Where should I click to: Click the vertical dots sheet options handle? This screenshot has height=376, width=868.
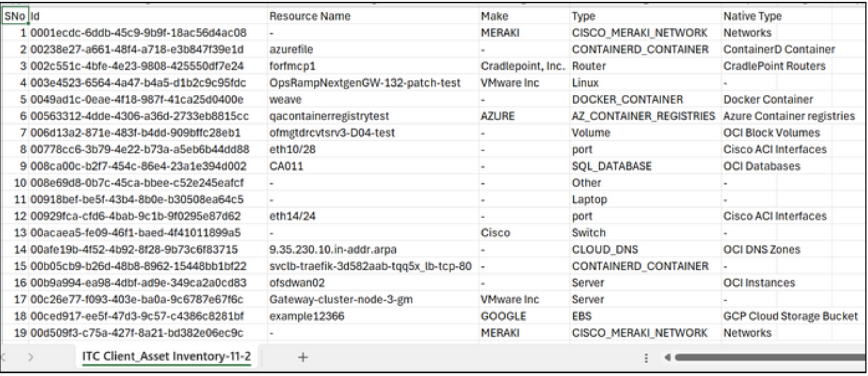tap(646, 358)
